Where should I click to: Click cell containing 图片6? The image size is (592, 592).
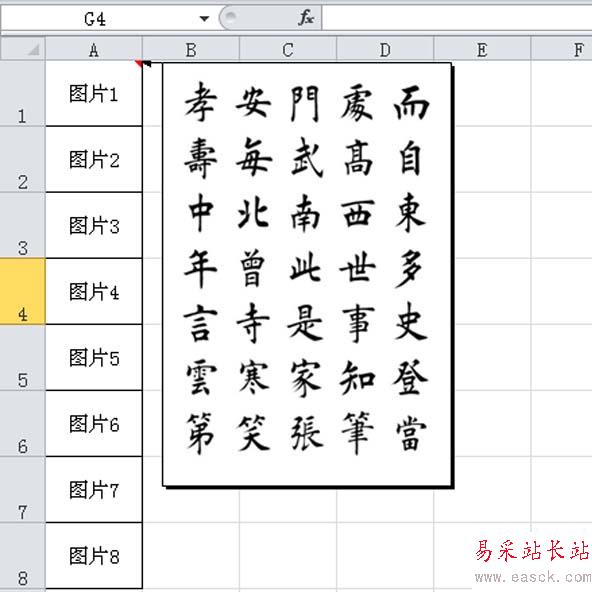(x=94, y=424)
